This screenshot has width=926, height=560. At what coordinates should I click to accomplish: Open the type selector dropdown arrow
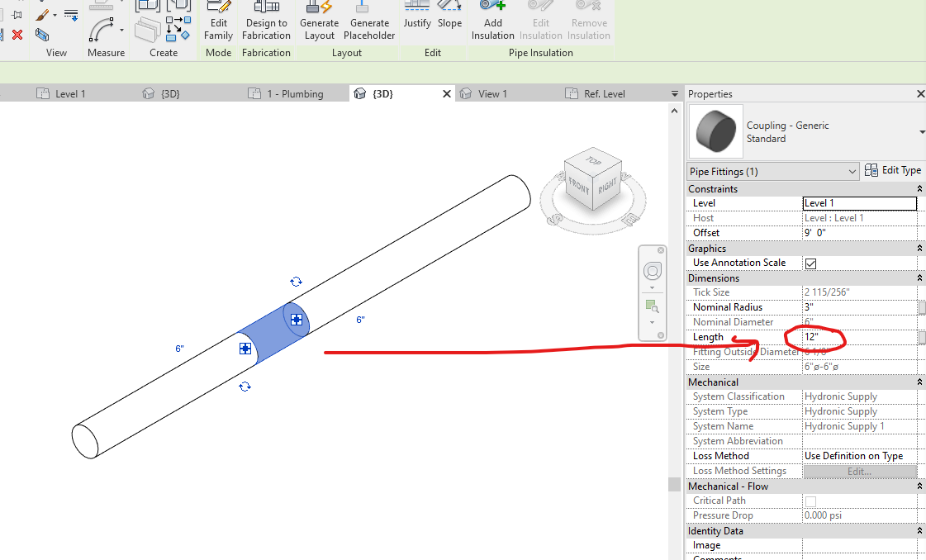point(922,131)
